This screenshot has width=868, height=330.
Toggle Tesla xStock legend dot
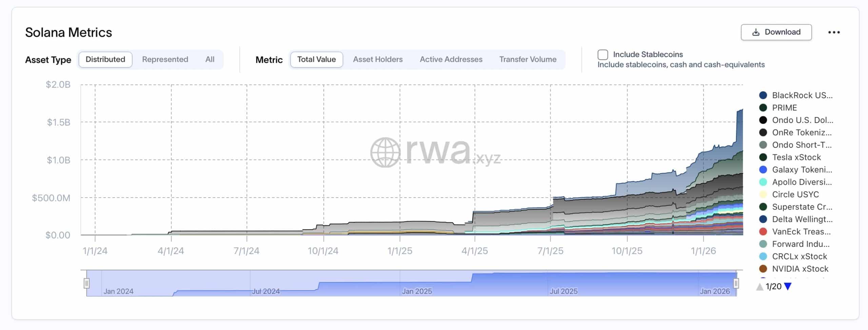click(x=763, y=157)
